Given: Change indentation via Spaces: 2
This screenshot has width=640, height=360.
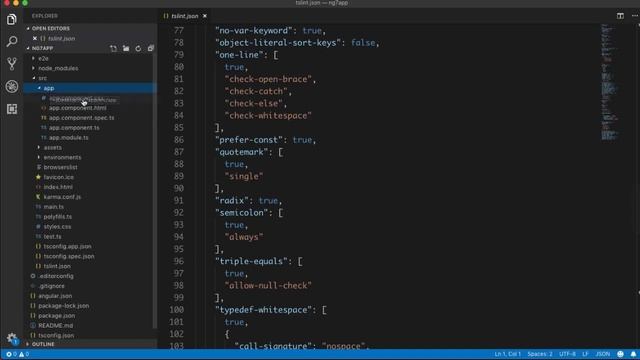Looking at the screenshot, I should 540,354.
